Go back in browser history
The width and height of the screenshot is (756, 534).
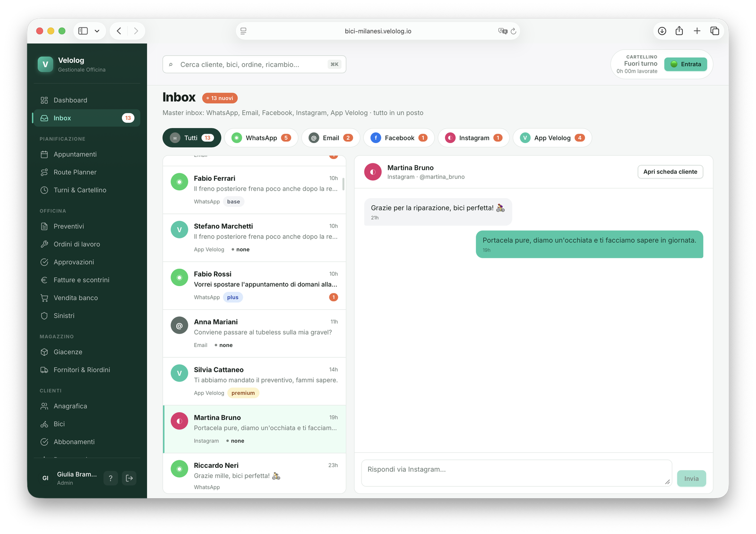tap(119, 31)
